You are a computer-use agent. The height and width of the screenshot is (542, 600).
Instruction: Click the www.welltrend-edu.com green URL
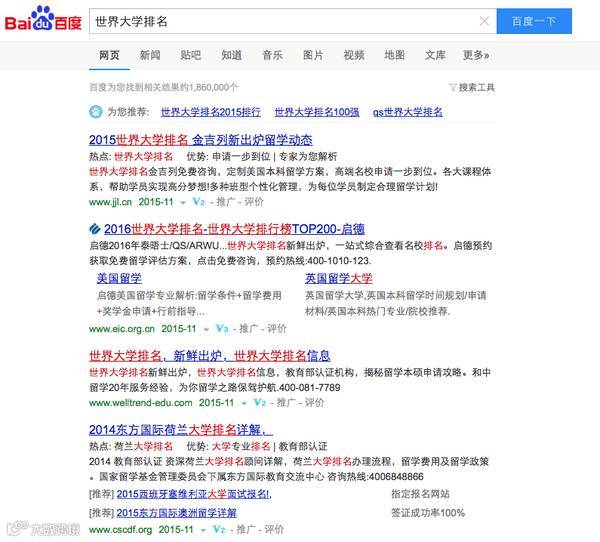coord(140,402)
